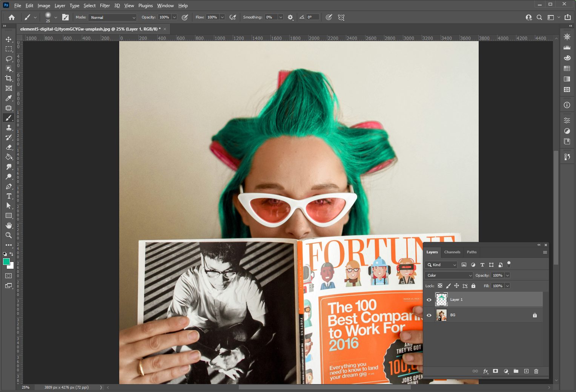The image size is (576, 392).
Task: Click the search icon in options bar
Action: (x=539, y=17)
